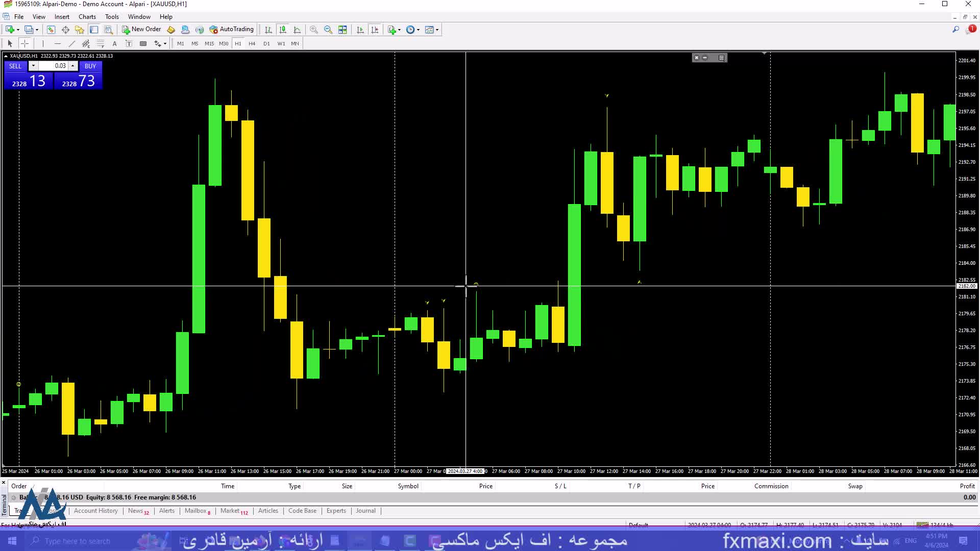Toggle the chart auto scroll icon
The image size is (980, 551).
(x=360, y=30)
